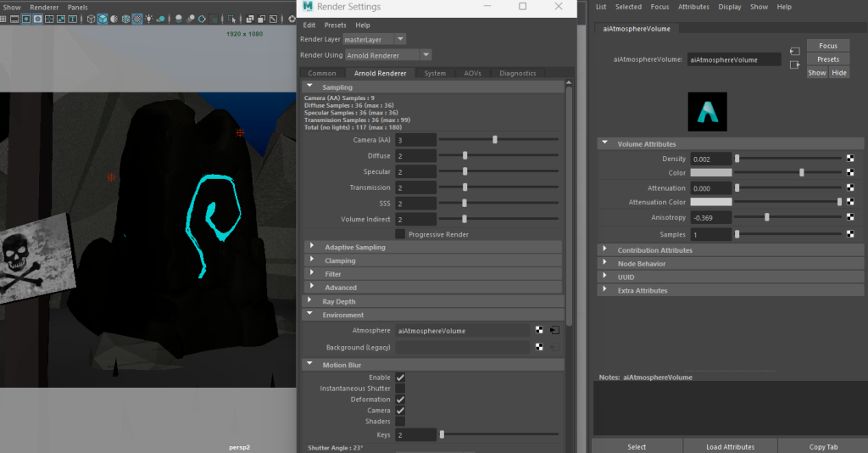
Task: Toggle X-ray active components icon
Action: 262,19
